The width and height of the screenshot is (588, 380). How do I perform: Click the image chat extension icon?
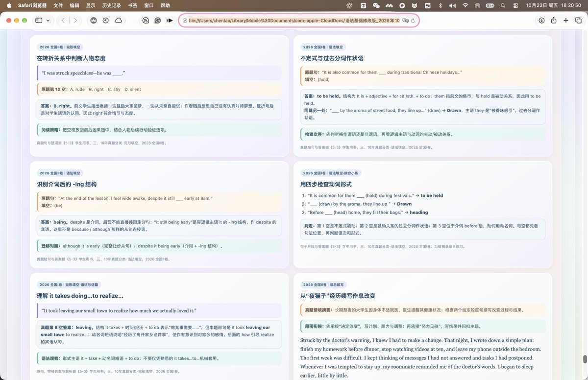(x=146, y=21)
